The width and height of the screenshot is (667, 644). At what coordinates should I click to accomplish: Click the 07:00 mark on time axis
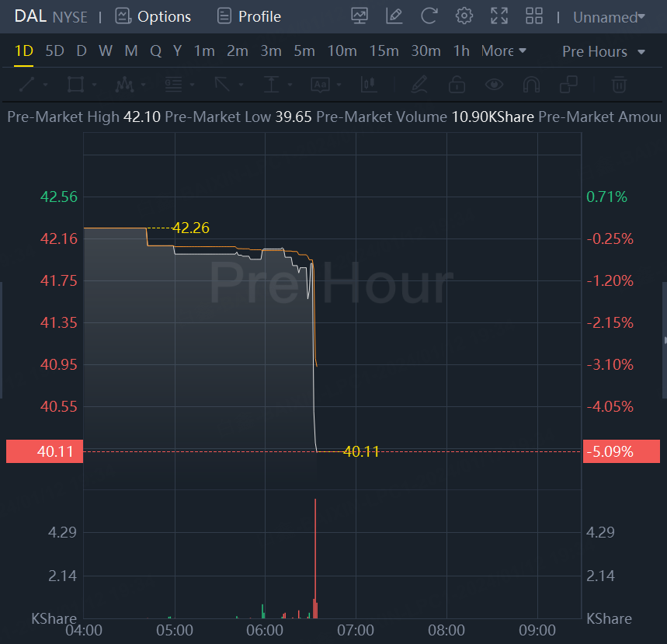[356, 630]
